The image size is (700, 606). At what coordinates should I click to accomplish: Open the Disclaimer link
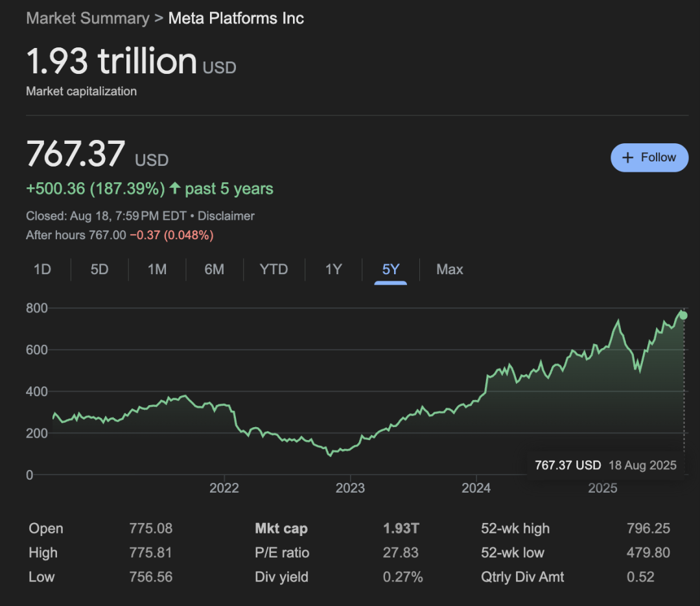pyautogui.click(x=226, y=216)
